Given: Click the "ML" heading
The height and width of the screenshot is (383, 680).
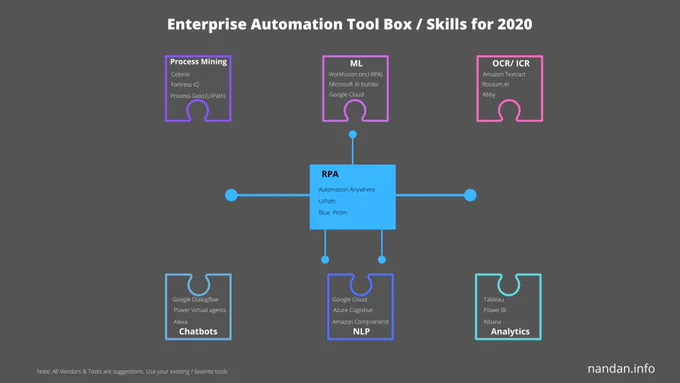Looking at the screenshot, I should 356,63.
